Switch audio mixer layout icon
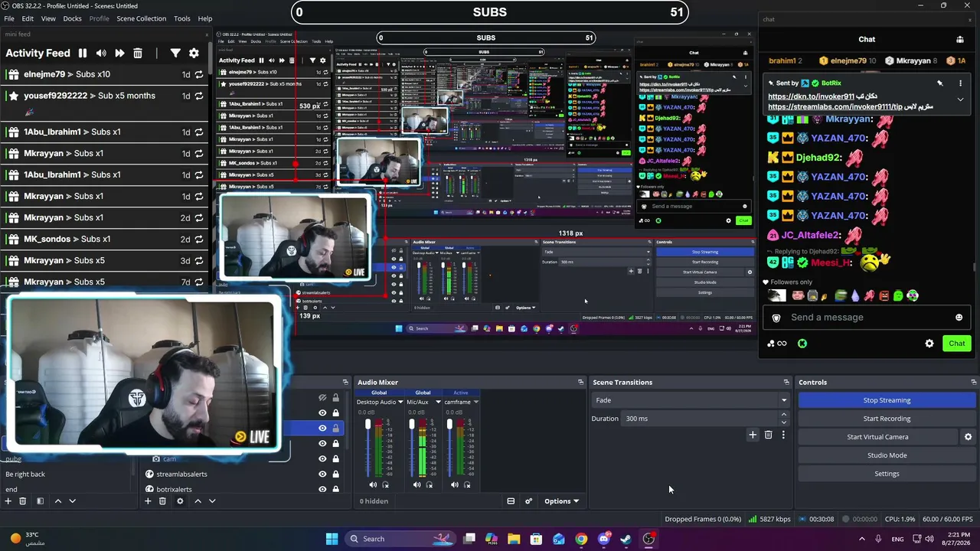The height and width of the screenshot is (551, 980). 511,501
